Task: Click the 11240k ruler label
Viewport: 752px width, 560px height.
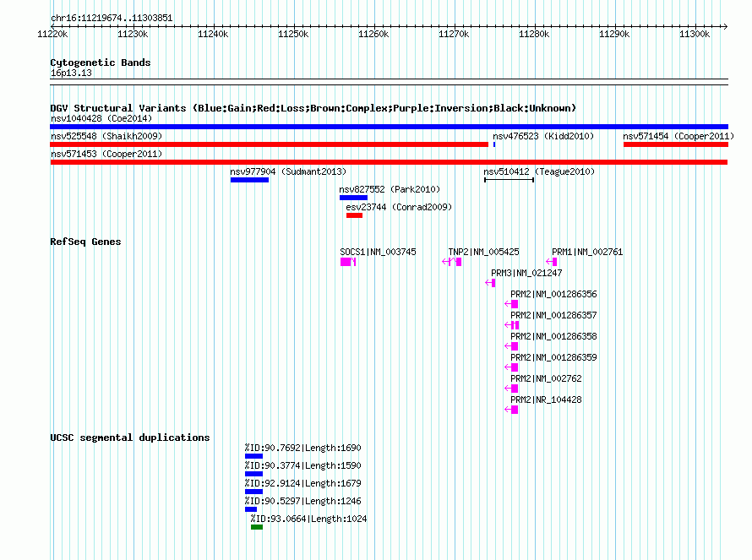Action: 213,35
